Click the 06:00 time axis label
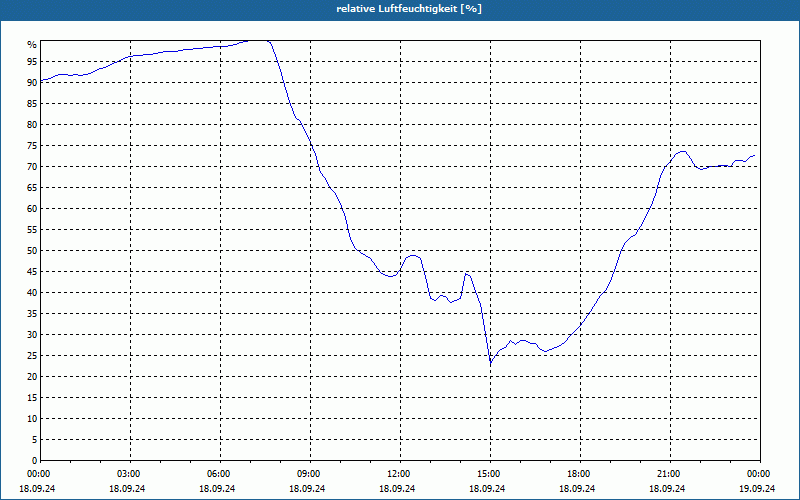This screenshot has width=800, height=500. pyautogui.click(x=220, y=474)
